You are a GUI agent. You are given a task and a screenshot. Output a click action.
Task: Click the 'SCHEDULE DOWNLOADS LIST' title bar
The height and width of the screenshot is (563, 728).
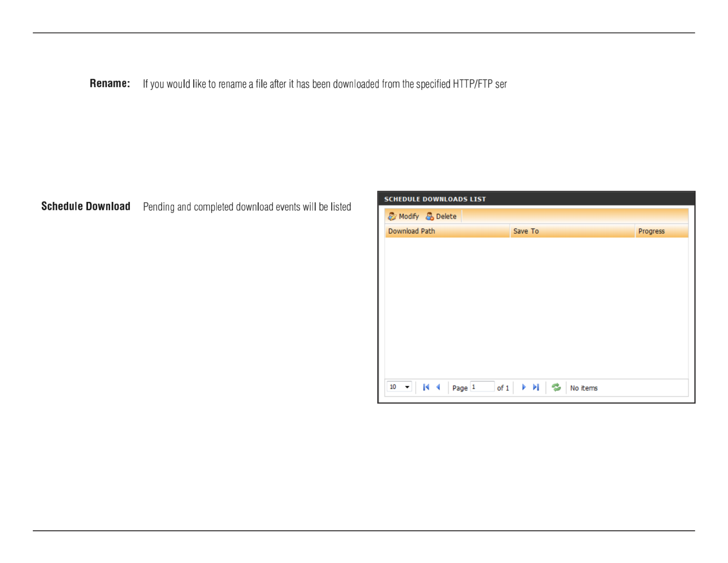pos(536,199)
